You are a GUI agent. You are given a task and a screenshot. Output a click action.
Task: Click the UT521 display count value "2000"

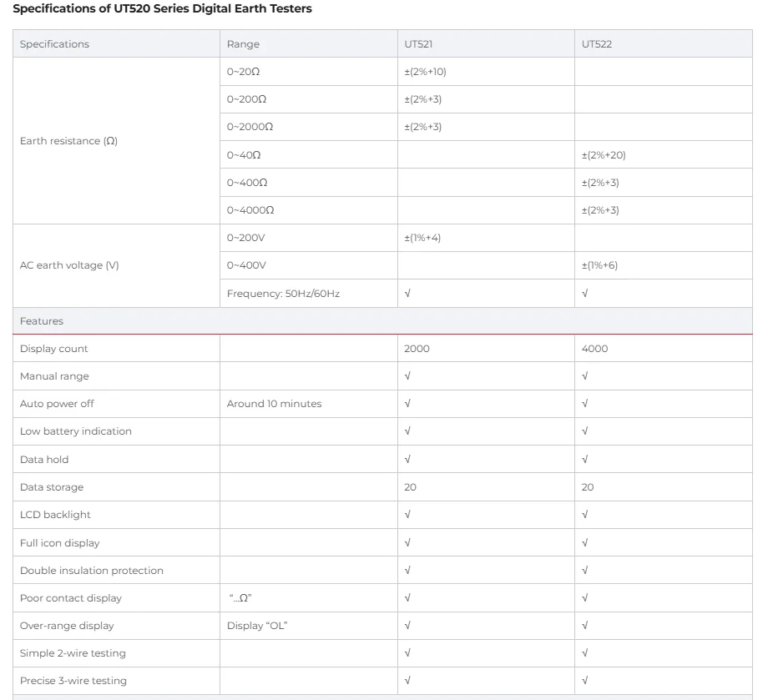coord(417,349)
